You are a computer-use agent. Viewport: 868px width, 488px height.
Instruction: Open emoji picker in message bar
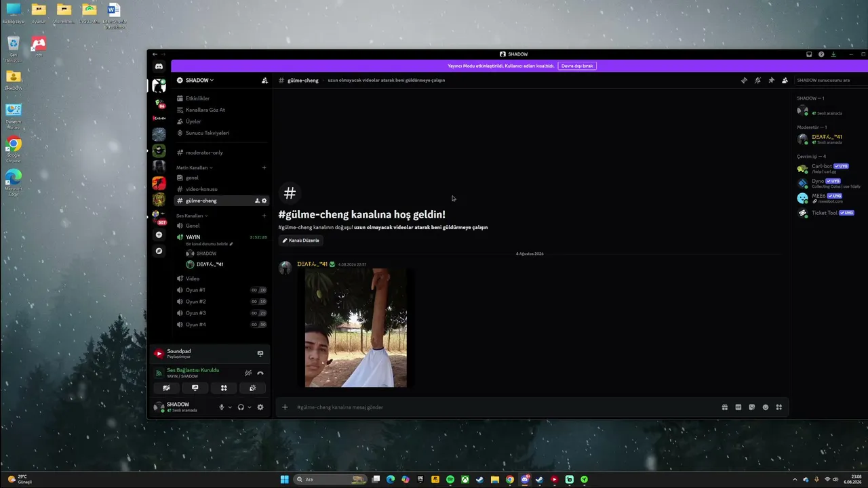(x=766, y=407)
